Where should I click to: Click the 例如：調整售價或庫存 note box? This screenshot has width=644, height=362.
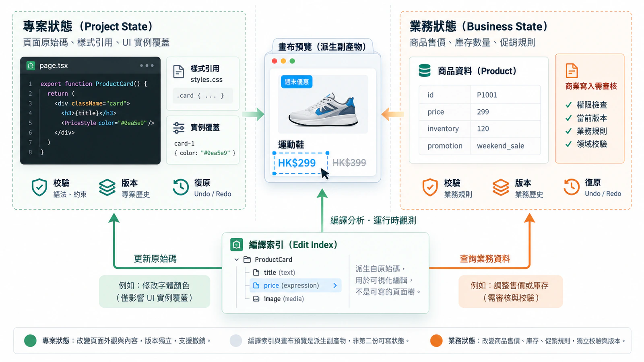[510, 292]
